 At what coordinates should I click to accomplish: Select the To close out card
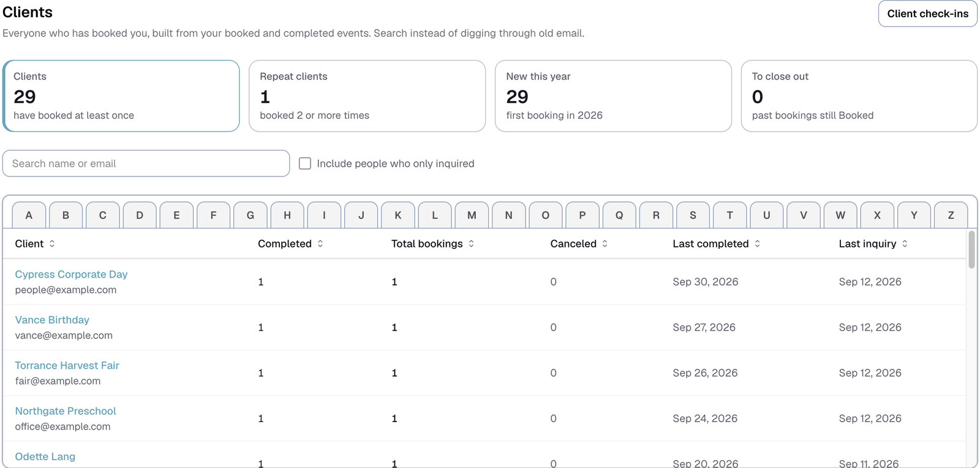coord(859,96)
